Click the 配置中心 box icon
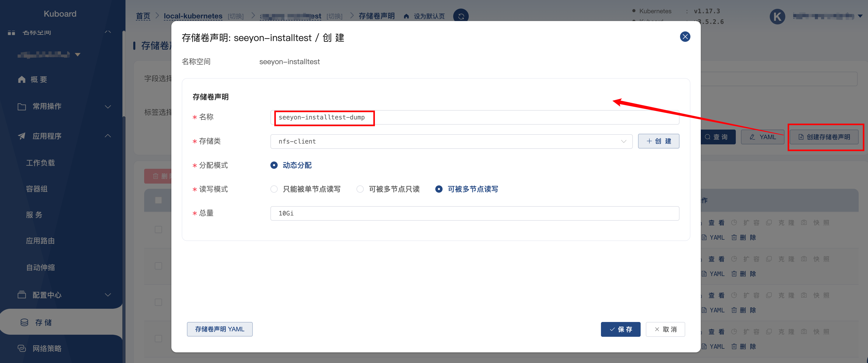 click(22, 294)
